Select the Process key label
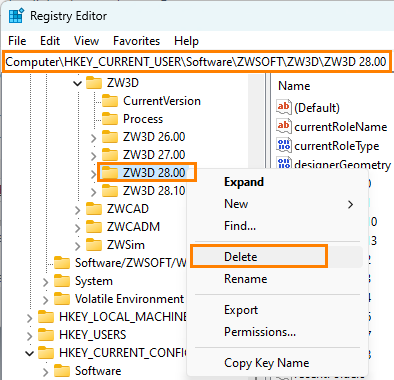This screenshot has height=380, width=394. click(x=143, y=119)
